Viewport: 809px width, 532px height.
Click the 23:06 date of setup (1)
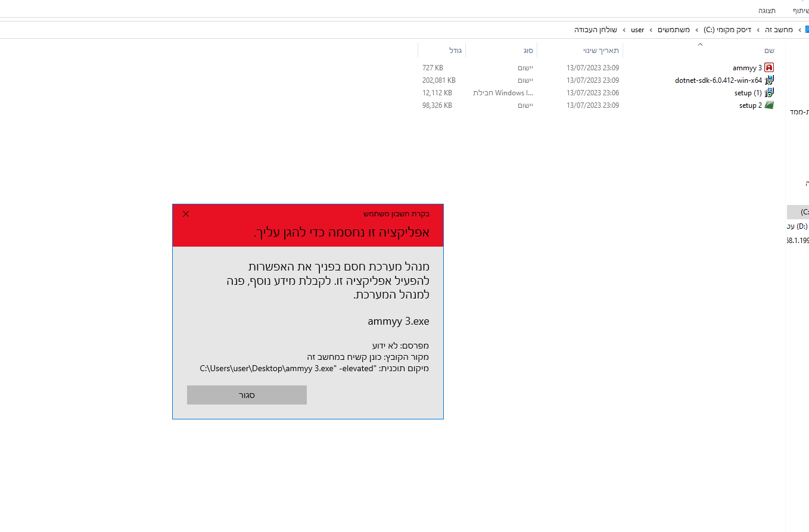click(x=593, y=93)
